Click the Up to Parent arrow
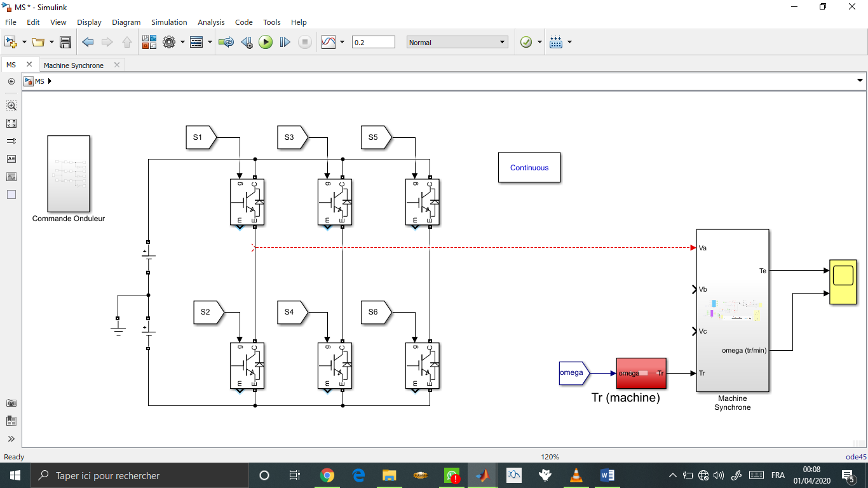This screenshot has width=868, height=488. tap(127, 43)
